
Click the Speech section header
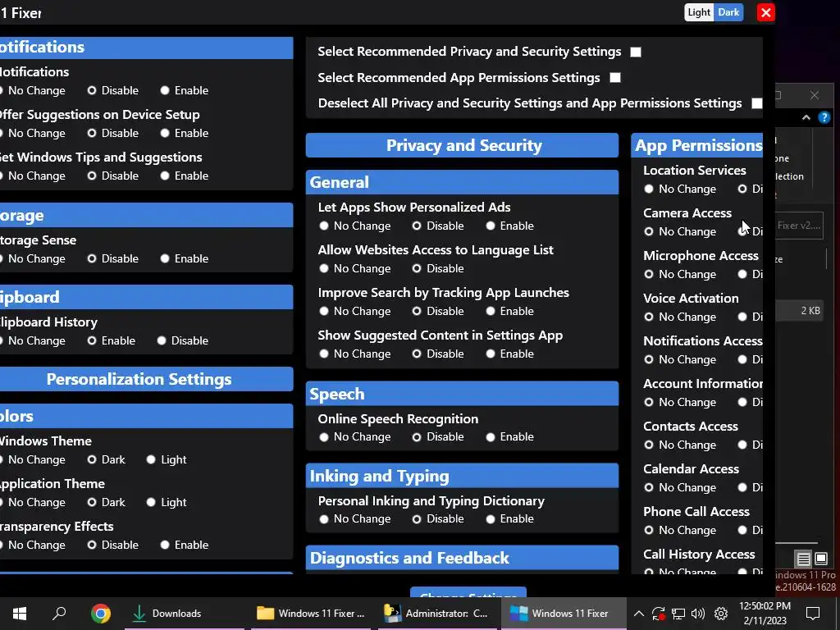(x=462, y=394)
